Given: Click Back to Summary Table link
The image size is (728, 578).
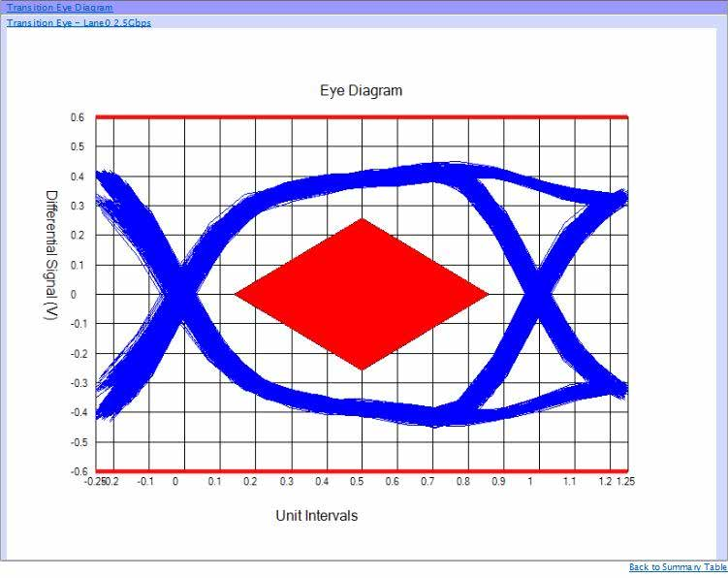Looking at the screenshot, I should (678, 567).
